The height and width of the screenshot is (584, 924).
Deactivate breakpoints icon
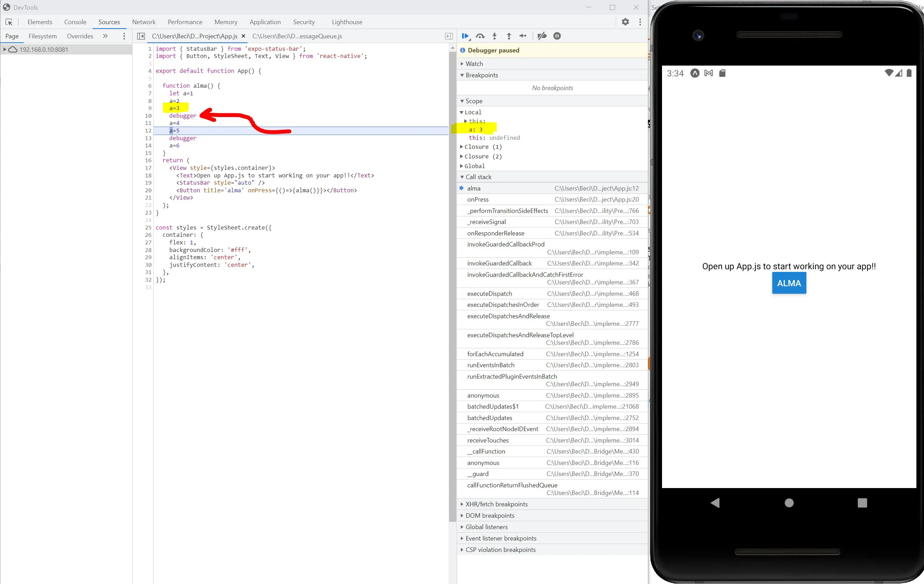point(542,36)
